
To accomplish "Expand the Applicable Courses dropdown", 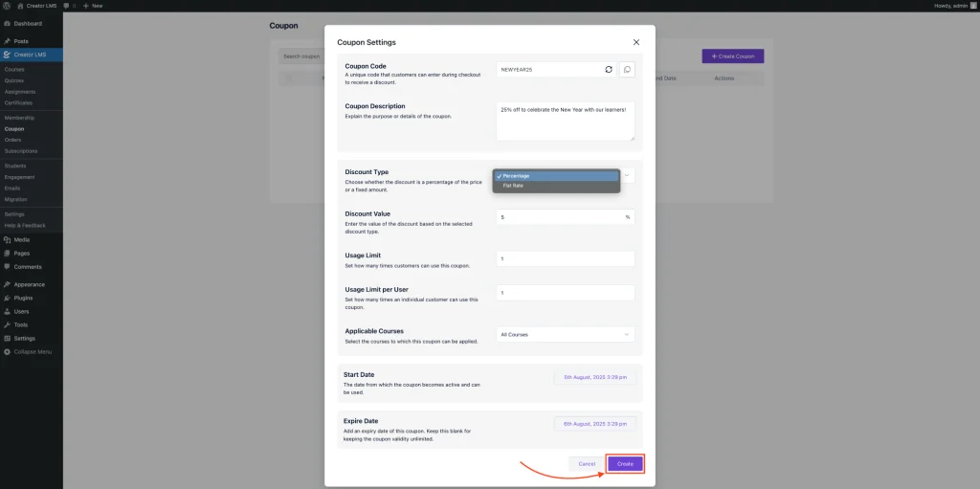I will tap(565, 335).
